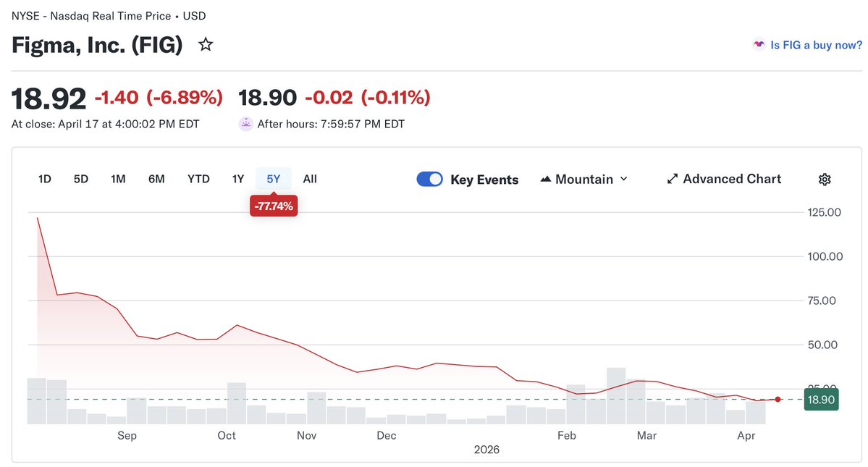868x467 pixels.
Task: Click the red current price dot on chart
Action: [778, 399]
